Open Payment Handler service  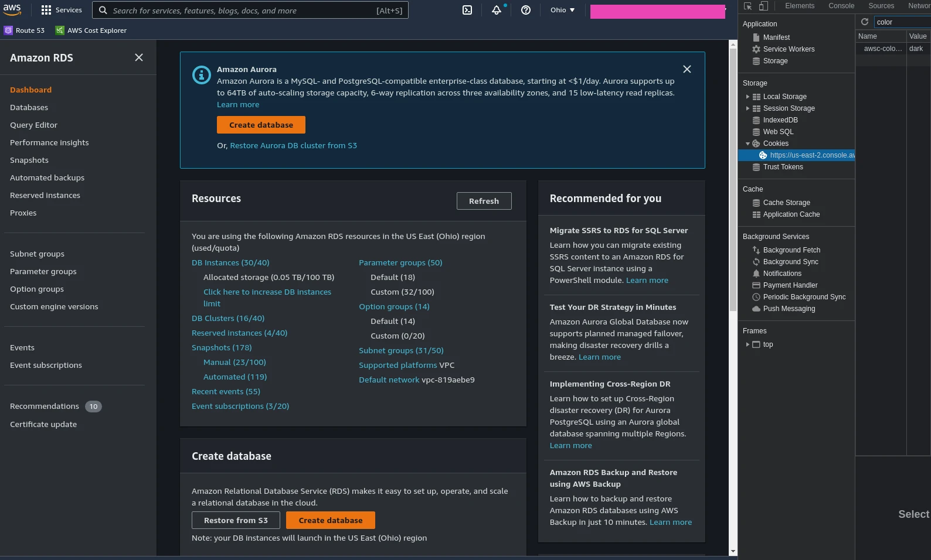tap(790, 285)
